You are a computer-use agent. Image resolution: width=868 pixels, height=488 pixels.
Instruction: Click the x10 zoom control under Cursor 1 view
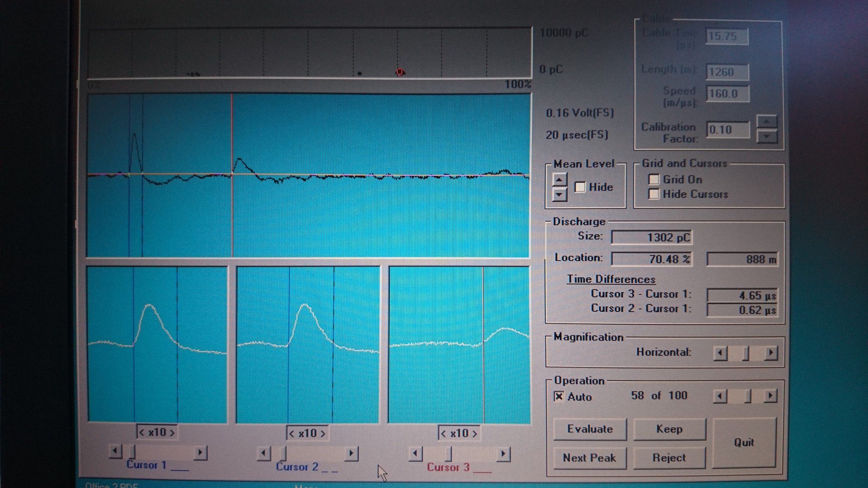point(157,432)
